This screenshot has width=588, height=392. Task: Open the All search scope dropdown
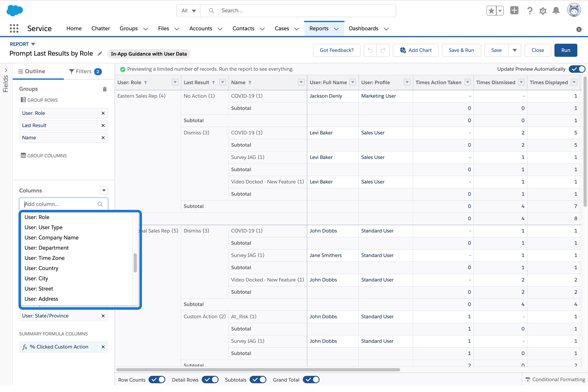coord(188,10)
